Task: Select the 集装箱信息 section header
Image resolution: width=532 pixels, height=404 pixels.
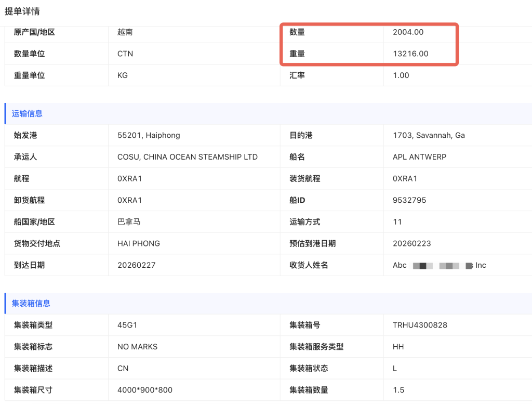Action: (x=31, y=303)
